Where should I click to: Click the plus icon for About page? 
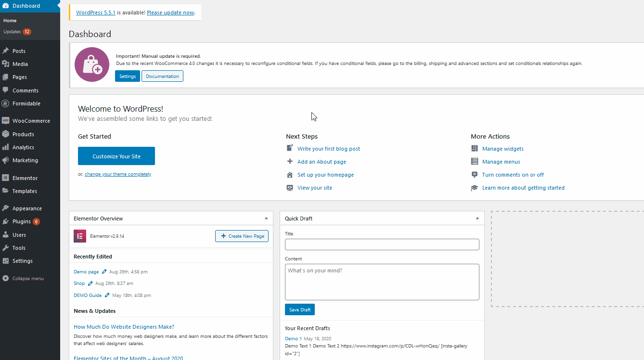[290, 162]
